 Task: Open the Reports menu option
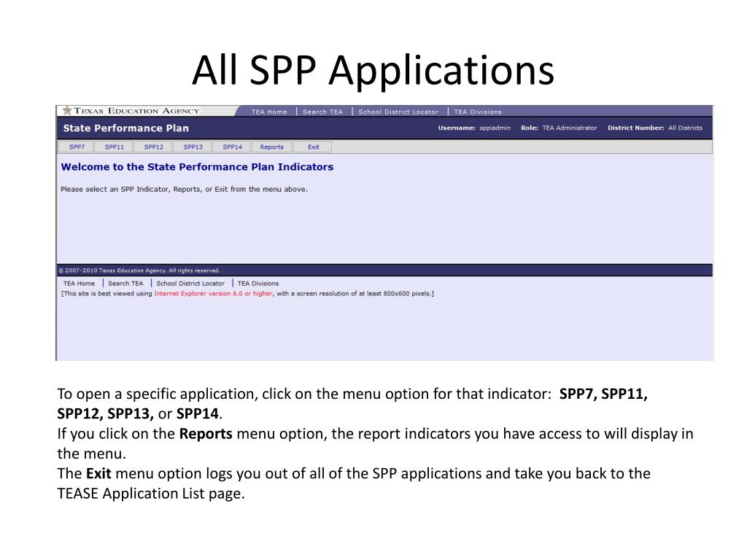(271, 147)
